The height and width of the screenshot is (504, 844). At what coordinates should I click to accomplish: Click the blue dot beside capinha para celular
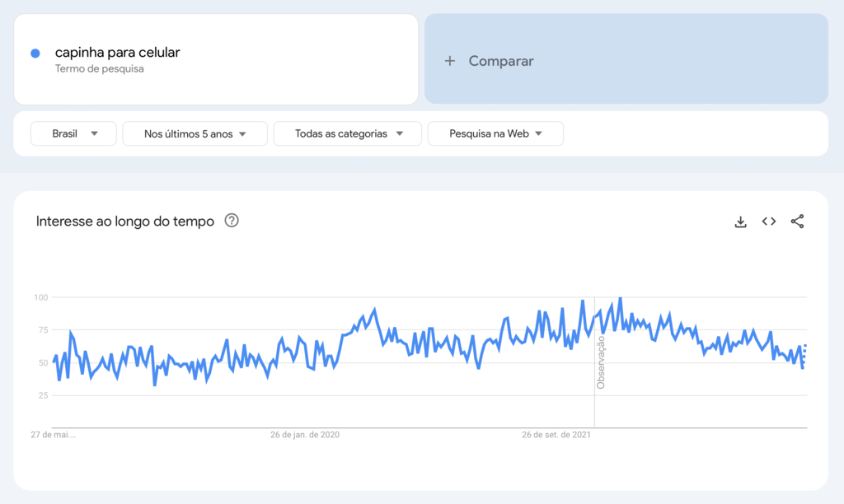tap(35, 53)
